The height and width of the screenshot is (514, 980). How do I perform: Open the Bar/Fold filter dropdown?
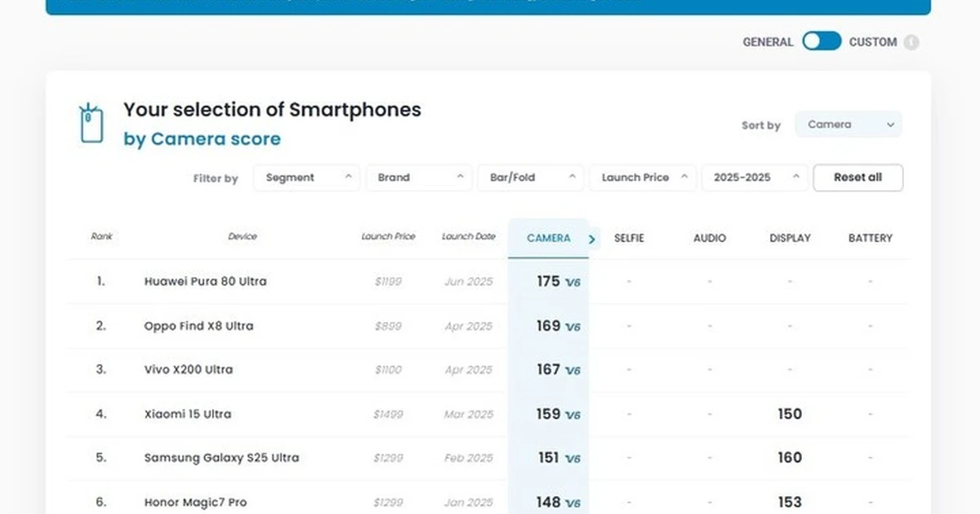[532, 178]
